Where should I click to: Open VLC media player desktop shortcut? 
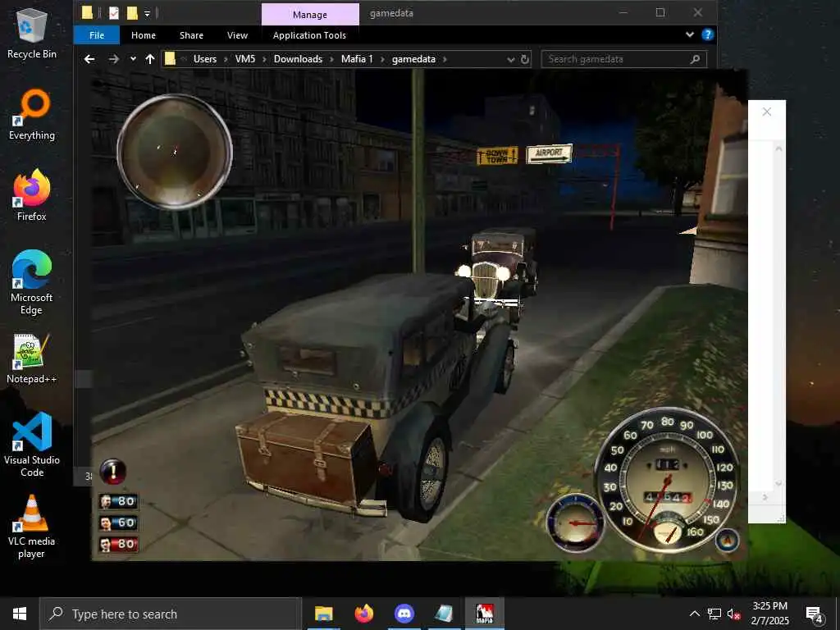32,527
